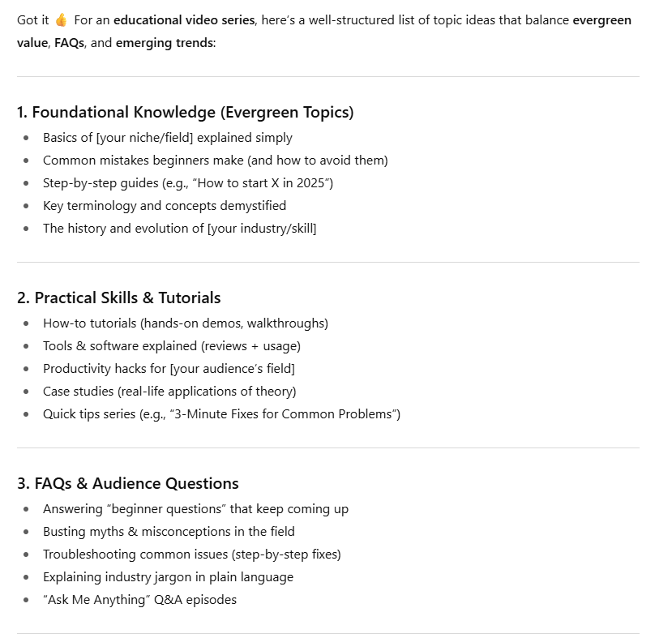Click the "Basics of [your niche/field] explained simply" bullet

168,138
